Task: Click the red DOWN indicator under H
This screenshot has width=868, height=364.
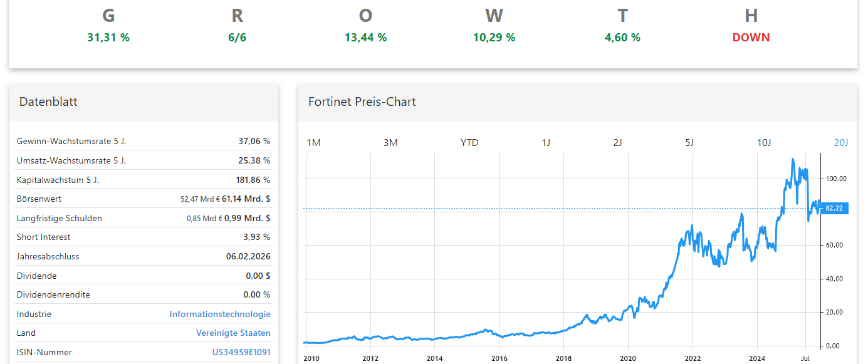Action: pyautogui.click(x=750, y=38)
